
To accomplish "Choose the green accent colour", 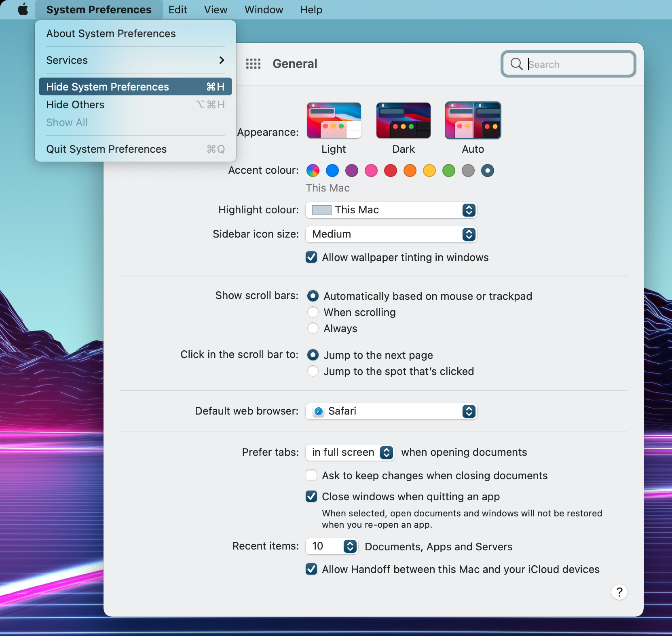I will [x=449, y=171].
